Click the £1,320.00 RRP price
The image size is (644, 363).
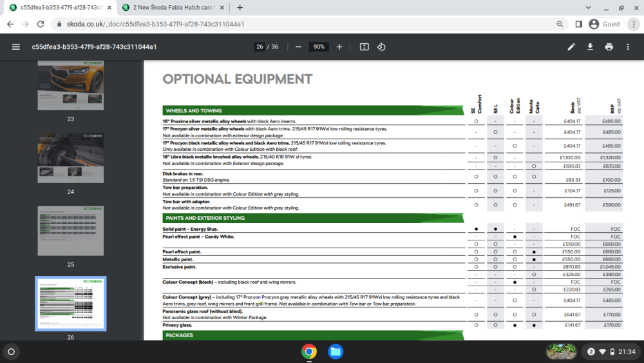click(x=610, y=158)
